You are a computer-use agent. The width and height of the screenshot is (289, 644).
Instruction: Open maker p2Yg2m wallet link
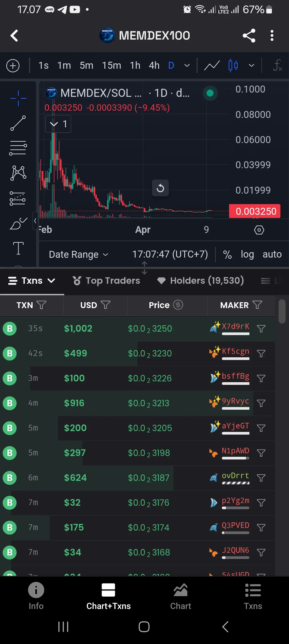click(235, 500)
